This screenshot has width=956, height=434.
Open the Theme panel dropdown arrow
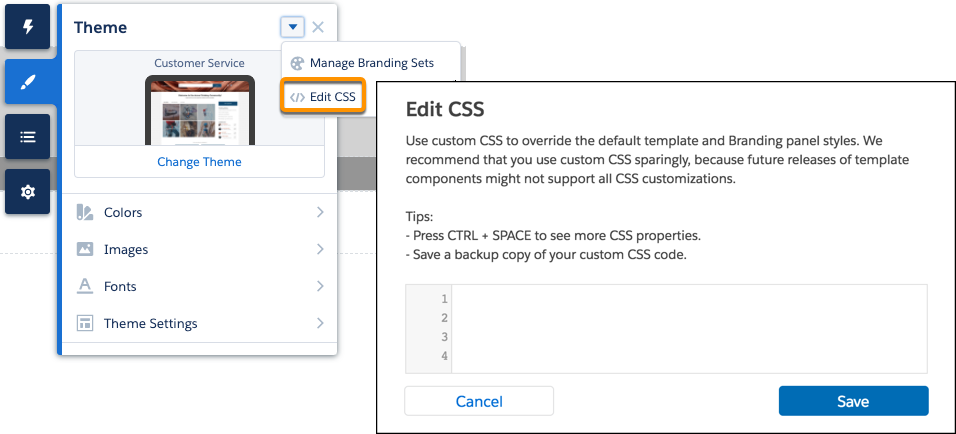coord(291,28)
